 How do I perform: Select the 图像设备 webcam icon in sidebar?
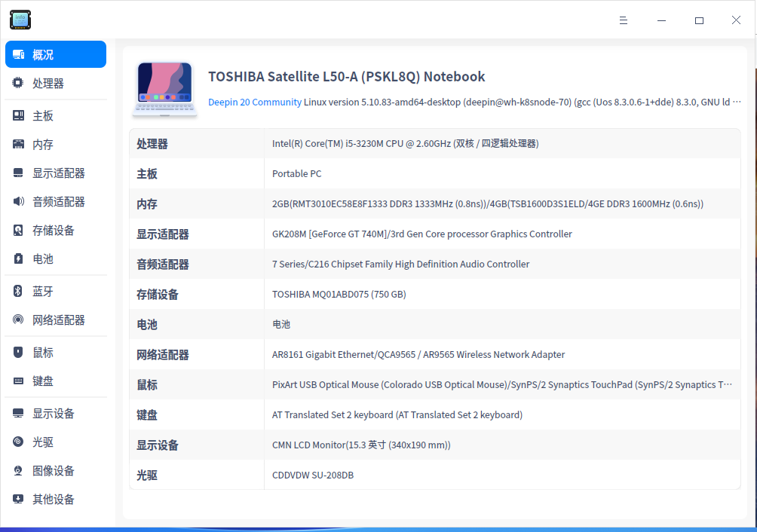pos(18,470)
